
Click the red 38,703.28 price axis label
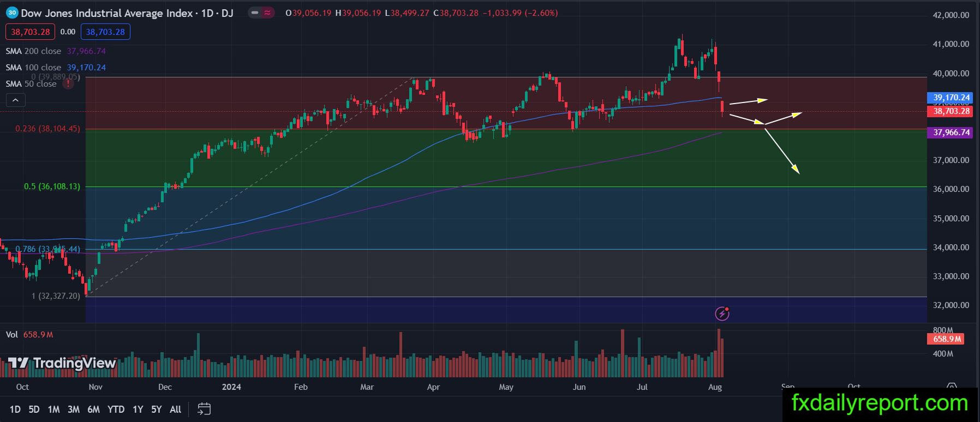click(x=950, y=111)
